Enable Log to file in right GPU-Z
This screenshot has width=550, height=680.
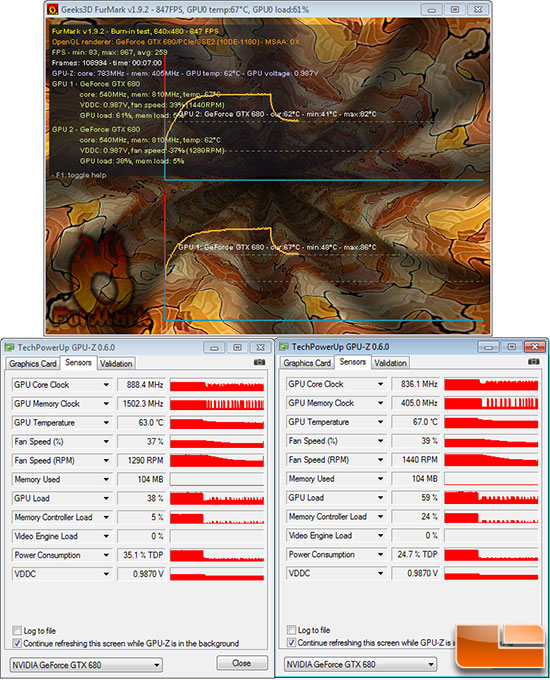point(291,629)
